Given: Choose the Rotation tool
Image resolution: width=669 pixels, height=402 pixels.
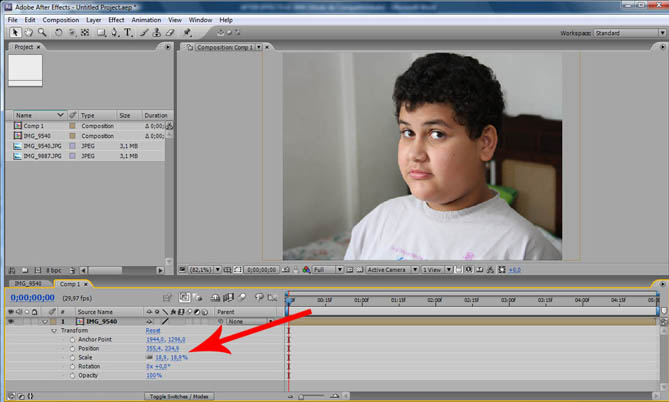Looking at the screenshot, I should (57, 32).
